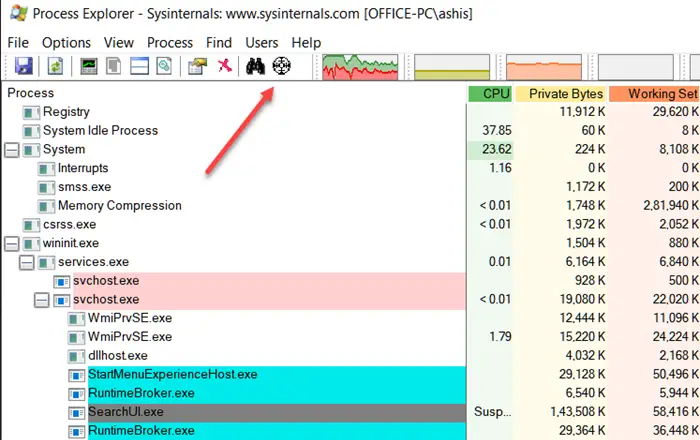Click the Memory Compression process icon
The width and height of the screenshot is (700, 440).
coord(46,206)
